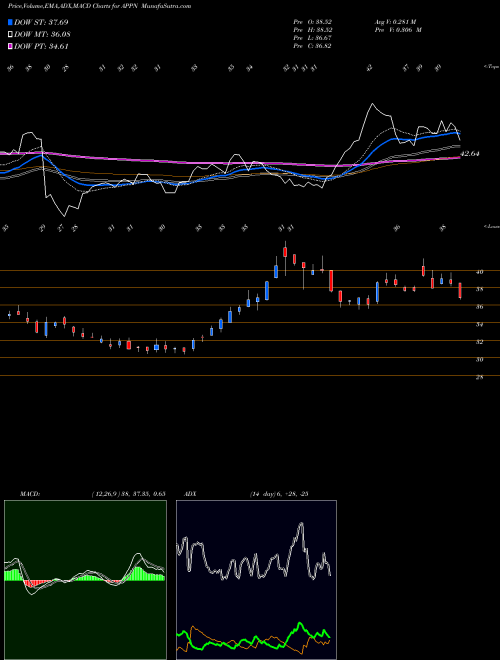Click the 28 price axis label
This screenshot has width=500, height=660.
(479, 378)
